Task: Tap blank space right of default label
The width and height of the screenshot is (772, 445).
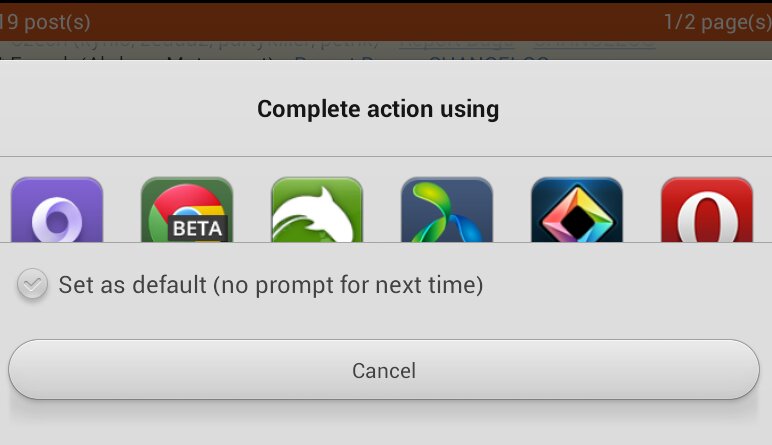Action: (625, 285)
